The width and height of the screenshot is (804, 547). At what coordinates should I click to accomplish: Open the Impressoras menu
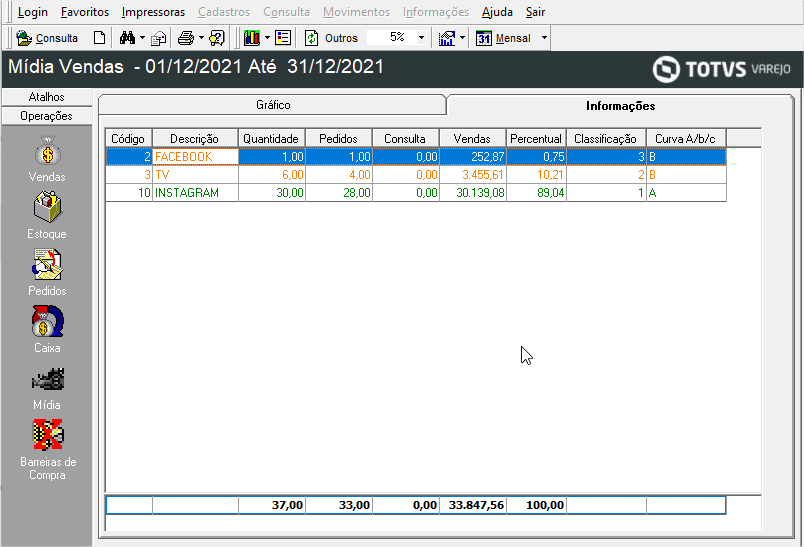click(153, 12)
